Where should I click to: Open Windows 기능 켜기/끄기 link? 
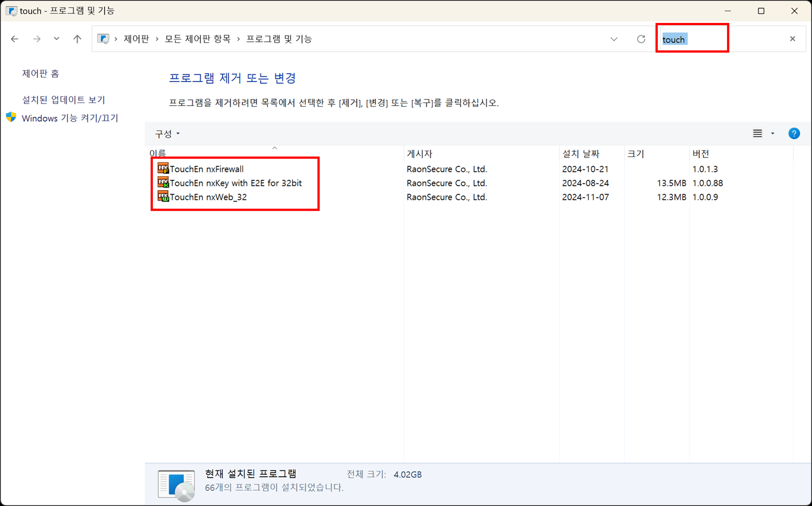point(70,118)
